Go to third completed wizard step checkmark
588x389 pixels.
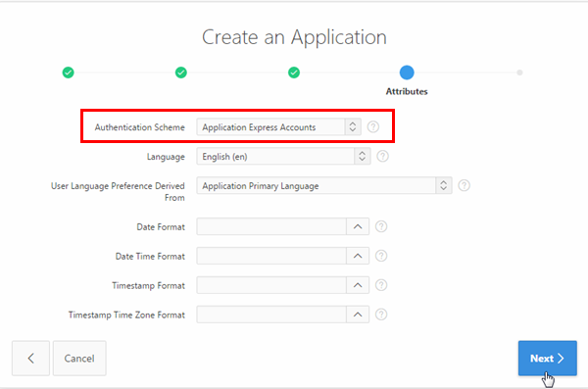(294, 73)
